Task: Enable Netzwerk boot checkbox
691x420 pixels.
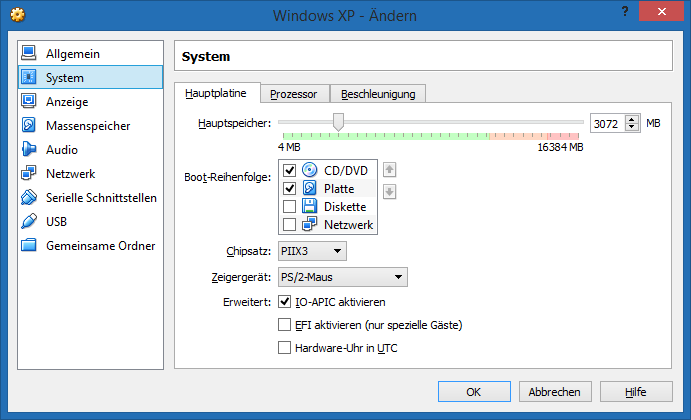Action: [x=290, y=224]
